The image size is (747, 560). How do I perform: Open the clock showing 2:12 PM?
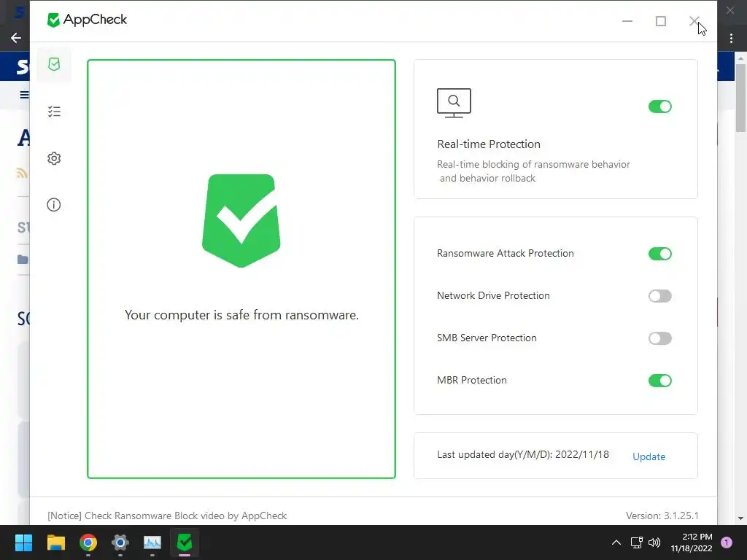pyautogui.click(x=692, y=542)
